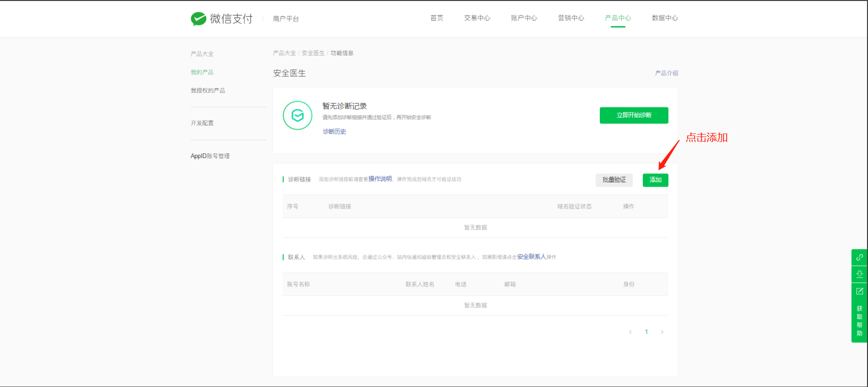Open 产品介绍 link at top right

pyautogui.click(x=666, y=73)
